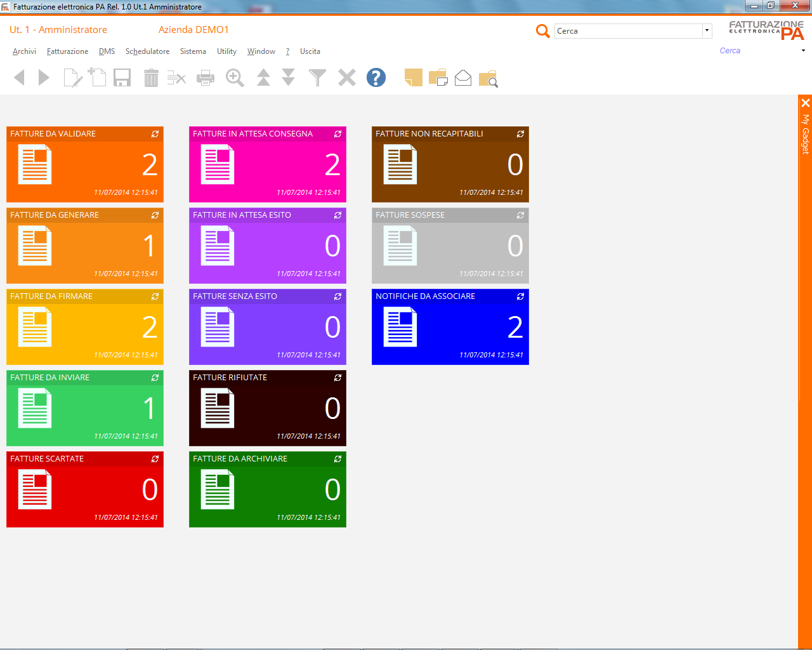Image resolution: width=812 pixels, height=650 pixels.
Task: Open the Archivi menu
Action: pyautogui.click(x=24, y=51)
